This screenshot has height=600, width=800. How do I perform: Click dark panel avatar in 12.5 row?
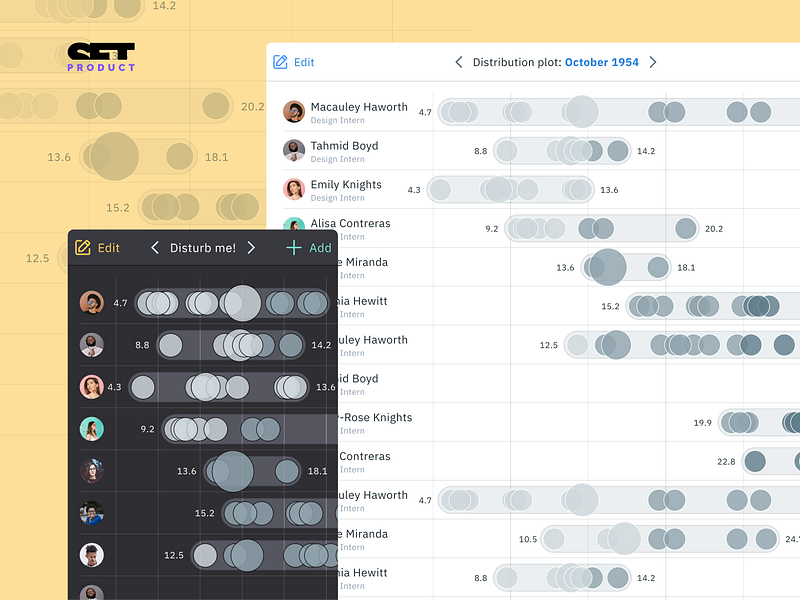[92, 555]
